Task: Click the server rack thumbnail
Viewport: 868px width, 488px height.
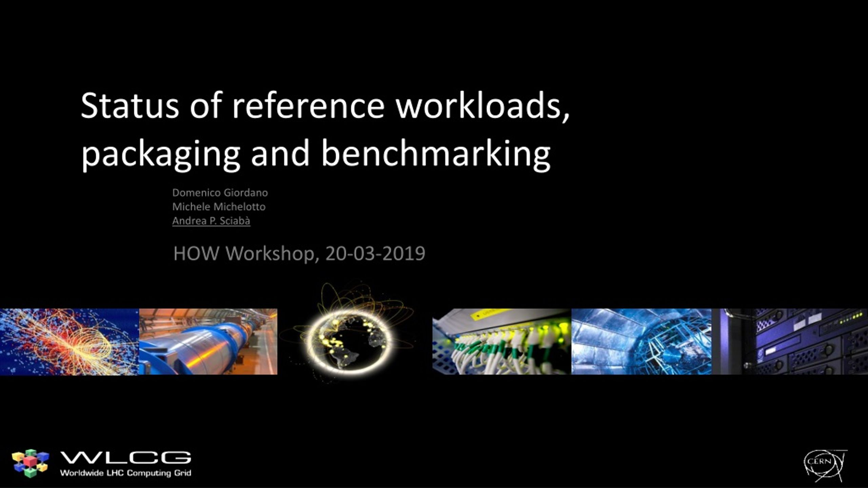Action: point(790,342)
